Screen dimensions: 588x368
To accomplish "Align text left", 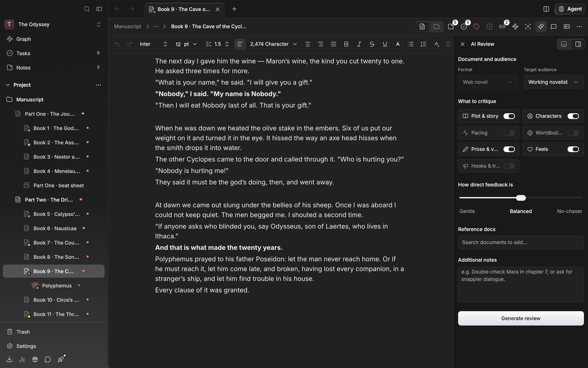I will point(240,44).
